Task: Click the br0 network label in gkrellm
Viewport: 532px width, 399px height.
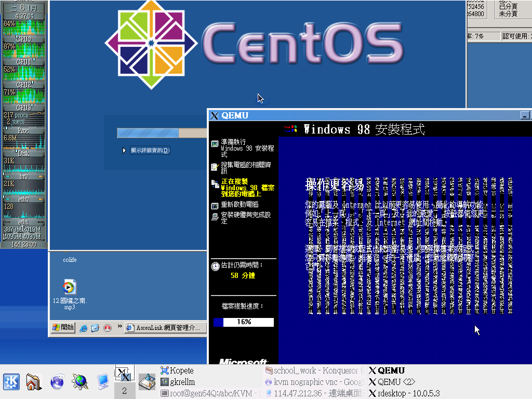Action: click(24, 177)
